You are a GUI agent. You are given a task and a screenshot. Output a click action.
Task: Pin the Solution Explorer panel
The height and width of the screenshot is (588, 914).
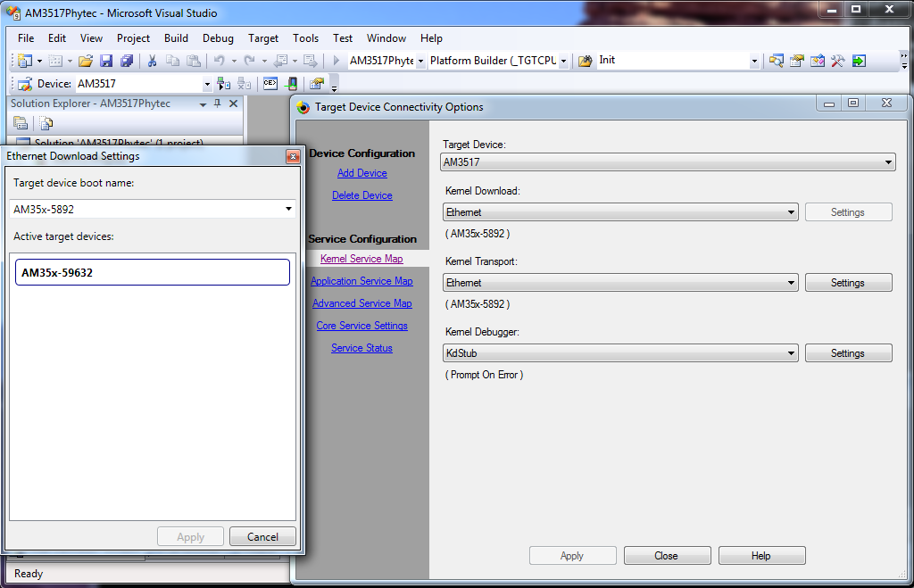pyautogui.click(x=218, y=104)
